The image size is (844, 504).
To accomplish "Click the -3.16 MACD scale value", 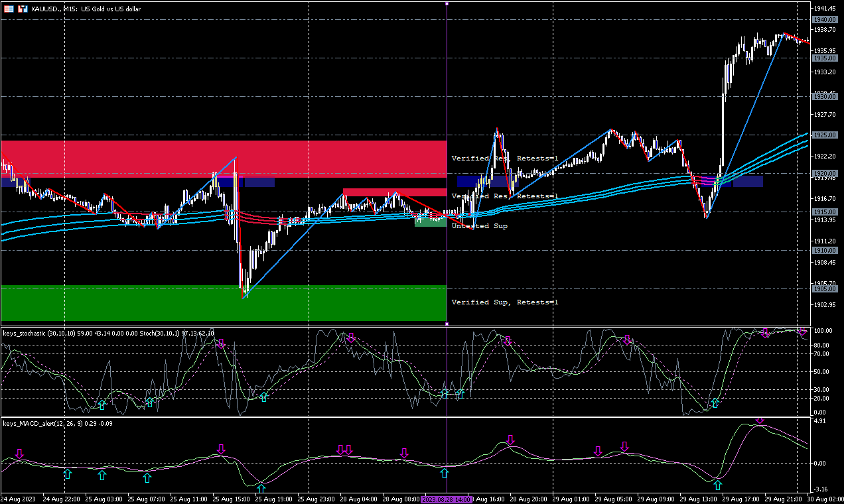I will click(821, 490).
